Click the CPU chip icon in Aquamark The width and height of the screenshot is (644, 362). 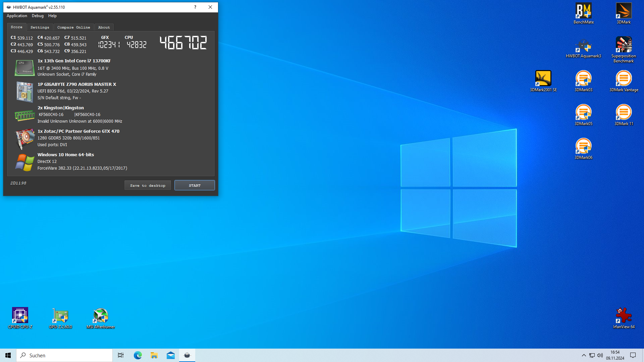click(24, 68)
